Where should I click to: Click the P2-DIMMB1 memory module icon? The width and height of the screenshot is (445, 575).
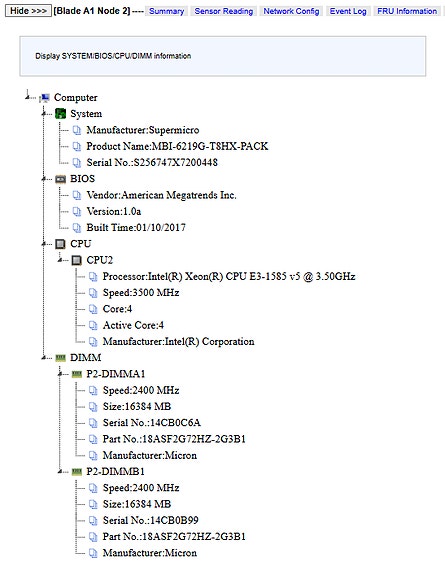[76, 472]
